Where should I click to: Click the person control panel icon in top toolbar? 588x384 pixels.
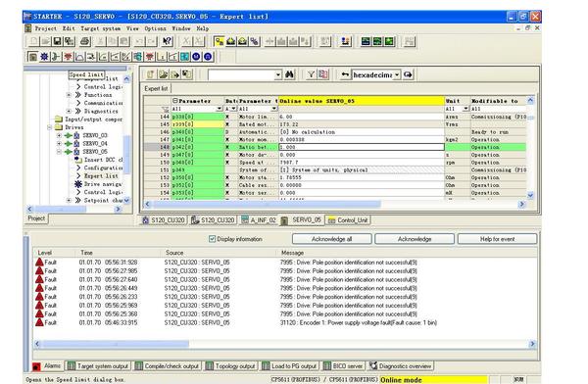[x=345, y=41]
